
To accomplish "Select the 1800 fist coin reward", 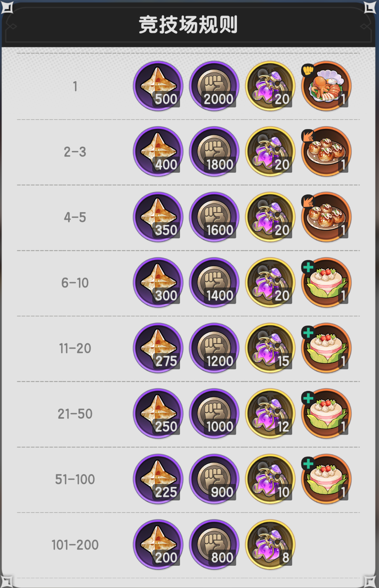I will point(214,151).
